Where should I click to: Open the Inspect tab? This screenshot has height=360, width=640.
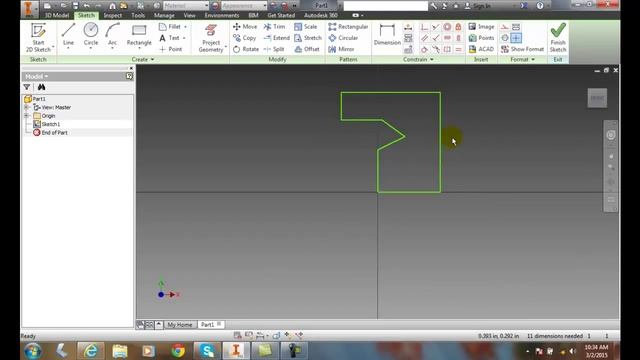point(113,16)
